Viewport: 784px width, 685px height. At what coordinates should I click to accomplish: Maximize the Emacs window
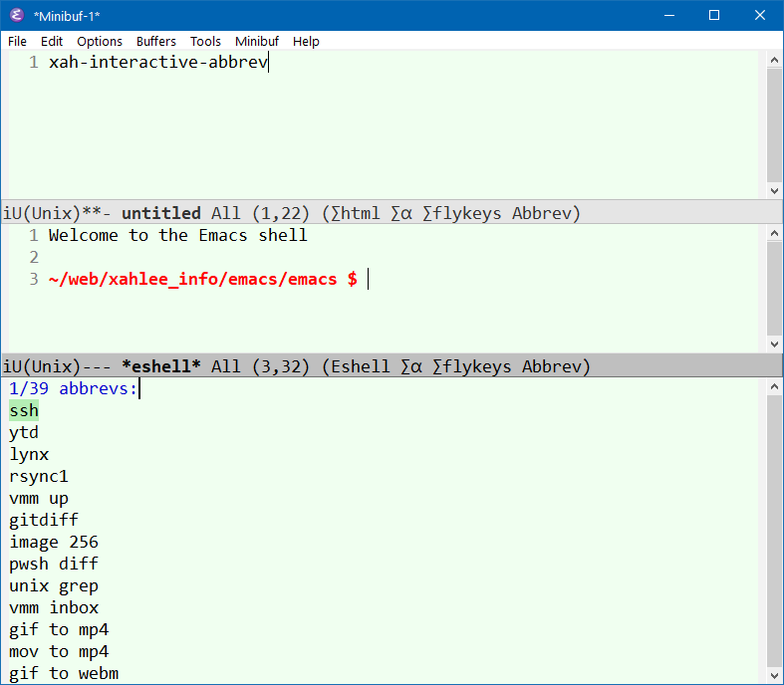coord(714,16)
